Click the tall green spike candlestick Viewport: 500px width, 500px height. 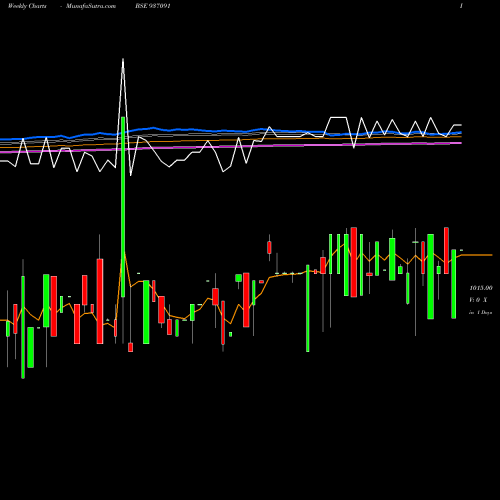[123, 207]
